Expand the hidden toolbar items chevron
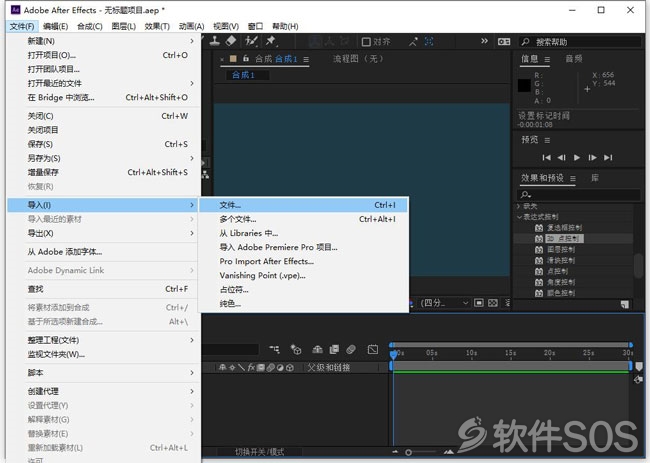The image size is (650, 463). (484, 41)
